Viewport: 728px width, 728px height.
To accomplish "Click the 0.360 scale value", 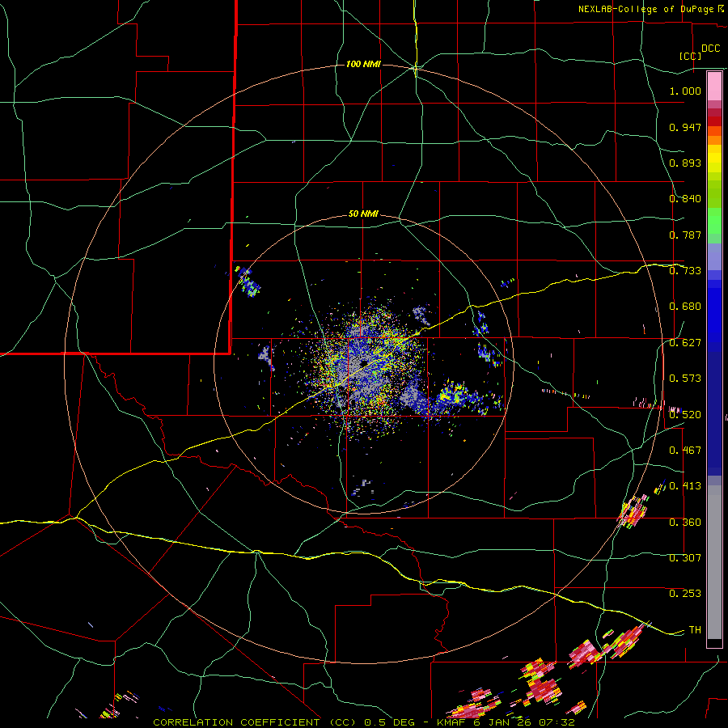I will coord(685,523).
